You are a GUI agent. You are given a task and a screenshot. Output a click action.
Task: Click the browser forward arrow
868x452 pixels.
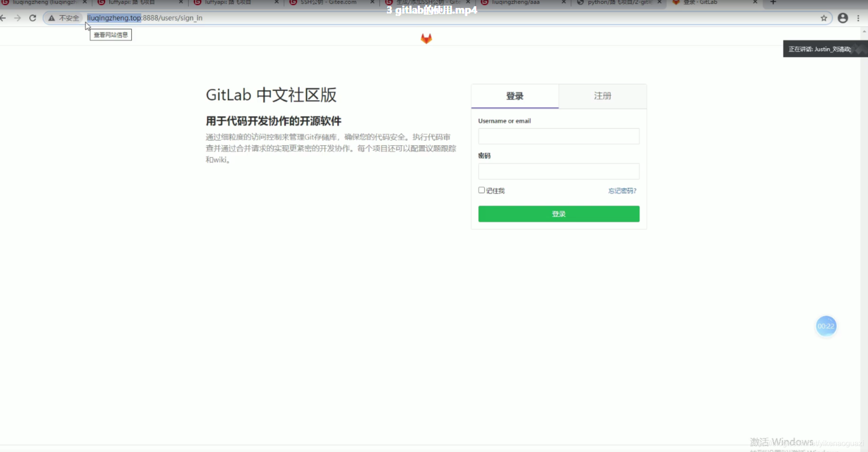[x=18, y=18]
